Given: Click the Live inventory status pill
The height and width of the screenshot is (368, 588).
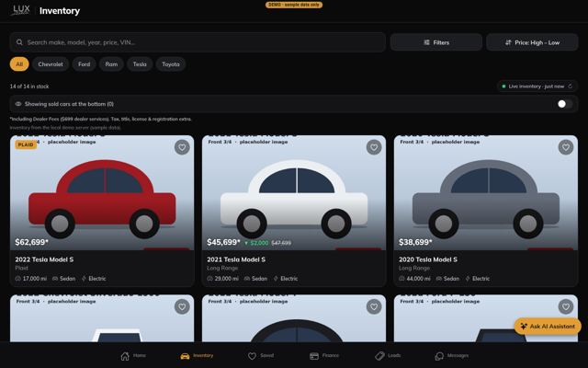Looking at the screenshot, I should tap(537, 86).
